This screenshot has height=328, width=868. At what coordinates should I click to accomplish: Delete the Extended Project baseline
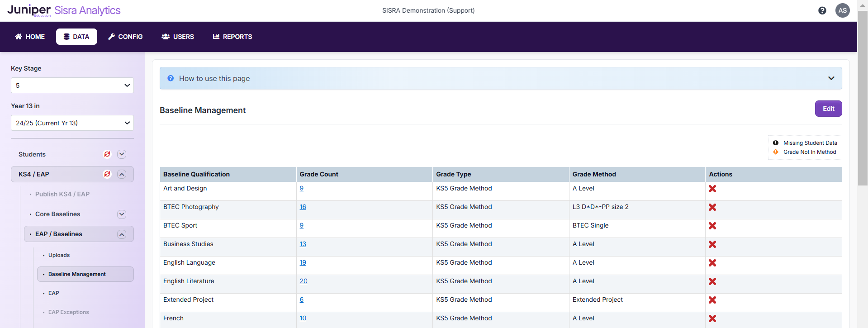pos(712,300)
